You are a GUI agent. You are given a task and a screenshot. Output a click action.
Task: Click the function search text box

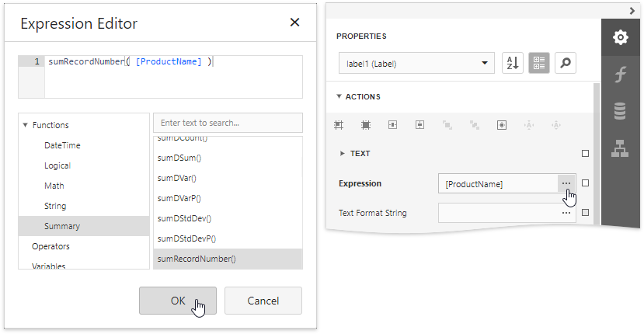pyautogui.click(x=228, y=123)
